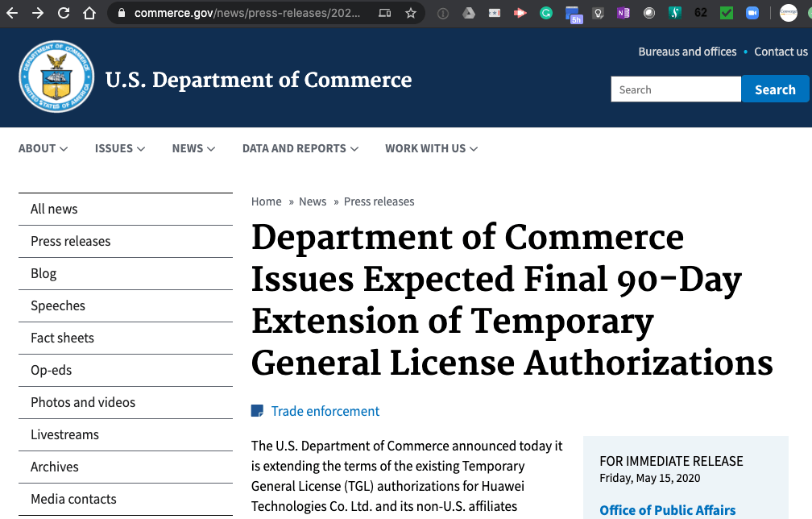Image resolution: width=812 pixels, height=519 pixels.
Task: Click the browser back arrow
Action: (x=13, y=13)
